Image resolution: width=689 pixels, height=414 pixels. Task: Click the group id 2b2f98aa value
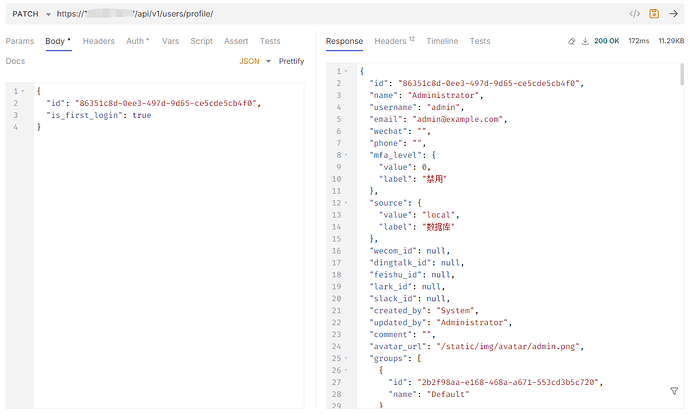click(508, 382)
